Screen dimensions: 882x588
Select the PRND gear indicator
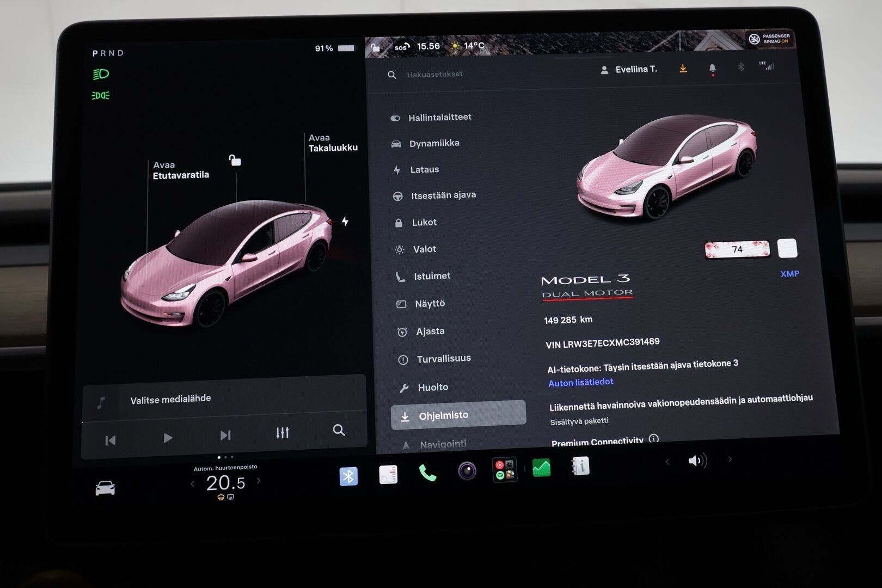pyautogui.click(x=108, y=53)
